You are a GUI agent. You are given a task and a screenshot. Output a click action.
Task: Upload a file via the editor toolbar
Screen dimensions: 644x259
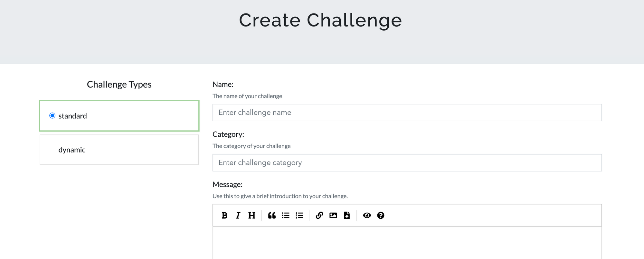pyautogui.click(x=347, y=215)
